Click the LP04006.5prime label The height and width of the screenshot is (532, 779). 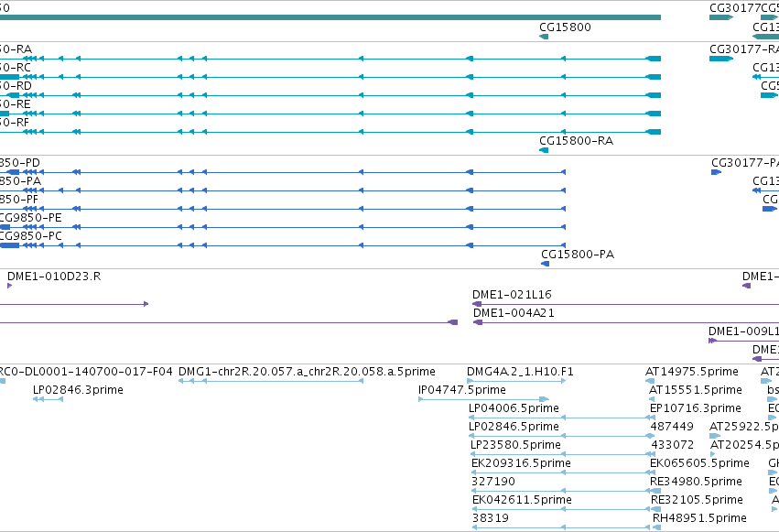tap(514, 408)
